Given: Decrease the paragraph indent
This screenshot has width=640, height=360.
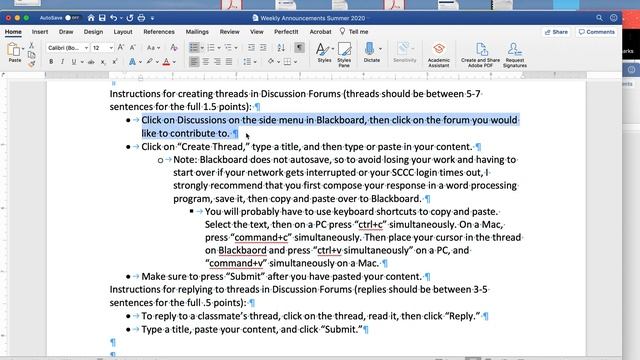Looking at the screenshot, I should click(x=251, y=48).
